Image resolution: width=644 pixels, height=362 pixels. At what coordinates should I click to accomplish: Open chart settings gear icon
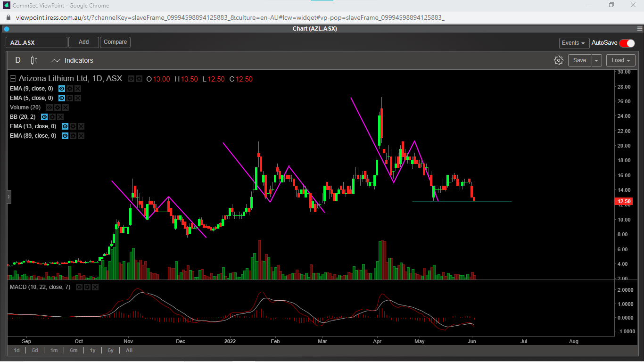pyautogui.click(x=559, y=60)
